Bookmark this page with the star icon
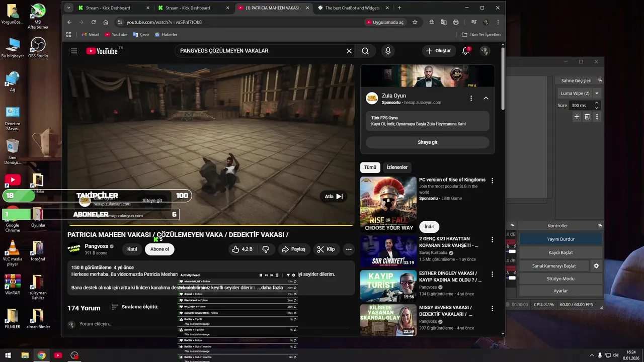644x362 pixels. [x=415, y=22]
